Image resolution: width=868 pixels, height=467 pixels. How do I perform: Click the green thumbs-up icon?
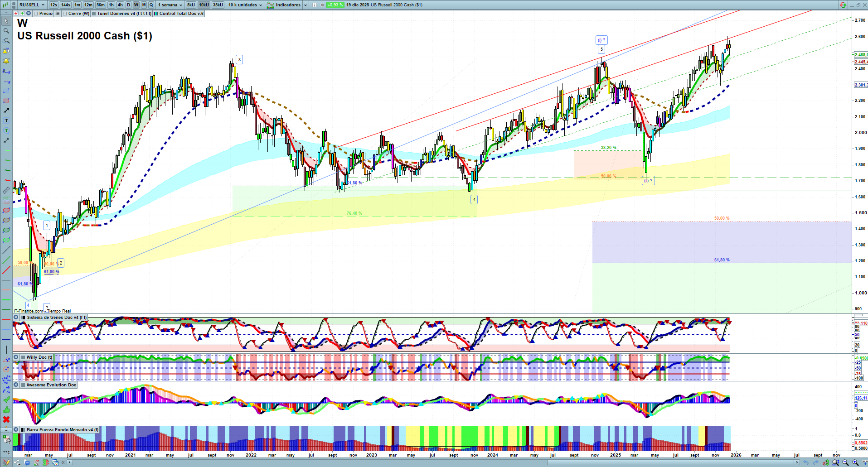6,409
